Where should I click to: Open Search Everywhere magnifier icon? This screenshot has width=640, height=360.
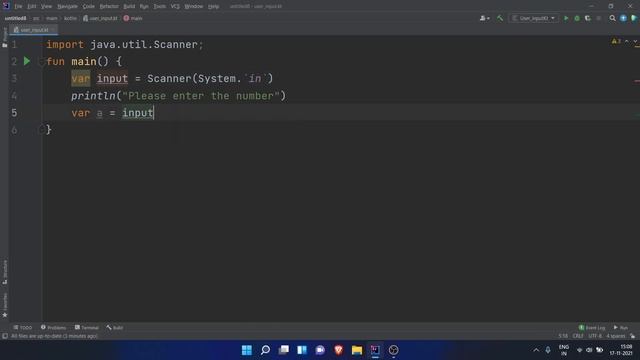[612, 18]
